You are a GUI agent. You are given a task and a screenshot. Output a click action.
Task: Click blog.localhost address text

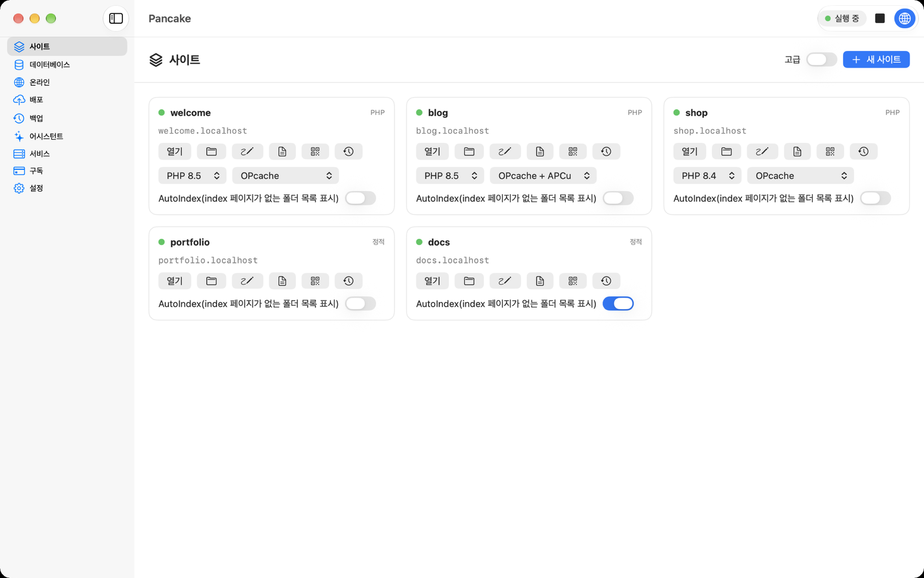pyautogui.click(x=453, y=131)
